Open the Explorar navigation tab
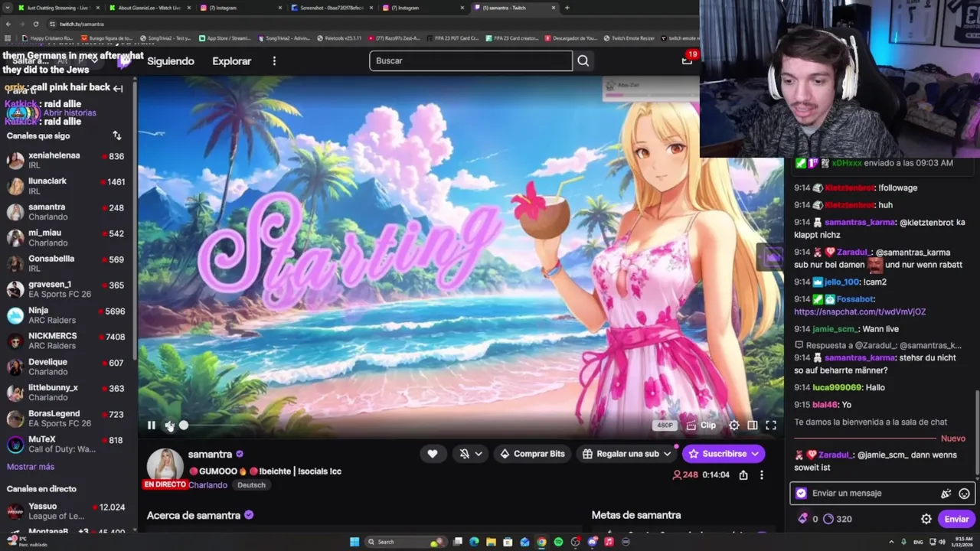The width and height of the screenshot is (980, 551). 231,61
